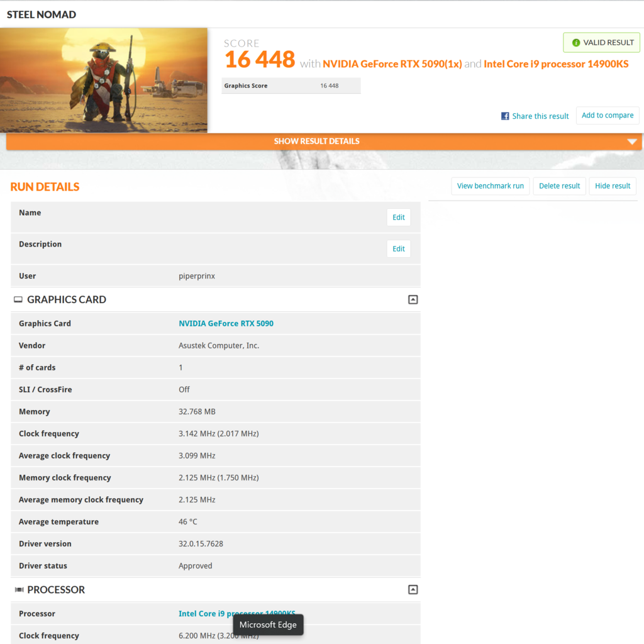The image size is (644, 644).
Task: Click the Valid Result info icon
Action: click(x=576, y=43)
